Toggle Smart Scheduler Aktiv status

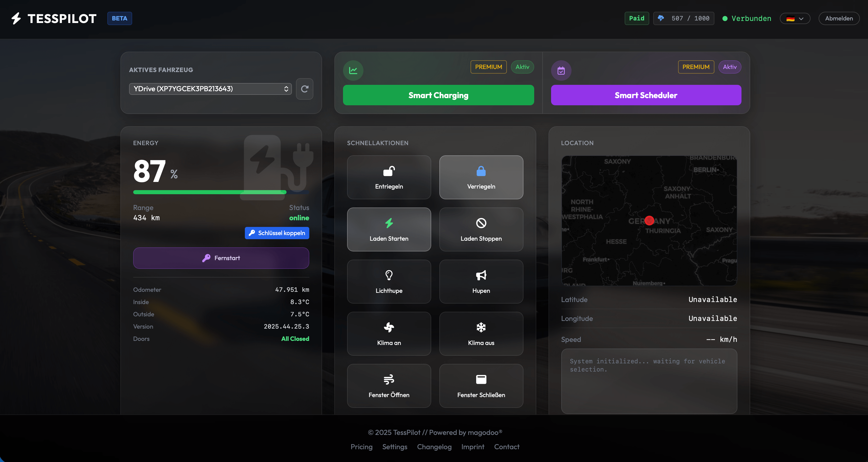pyautogui.click(x=730, y=67)
